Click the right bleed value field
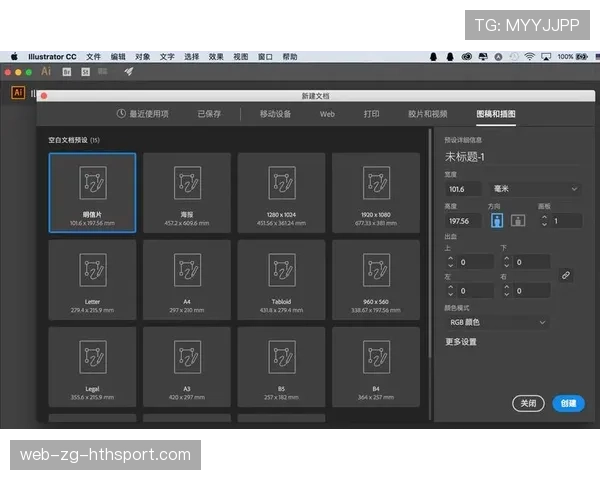600x480 pixels. pos(531,291)
